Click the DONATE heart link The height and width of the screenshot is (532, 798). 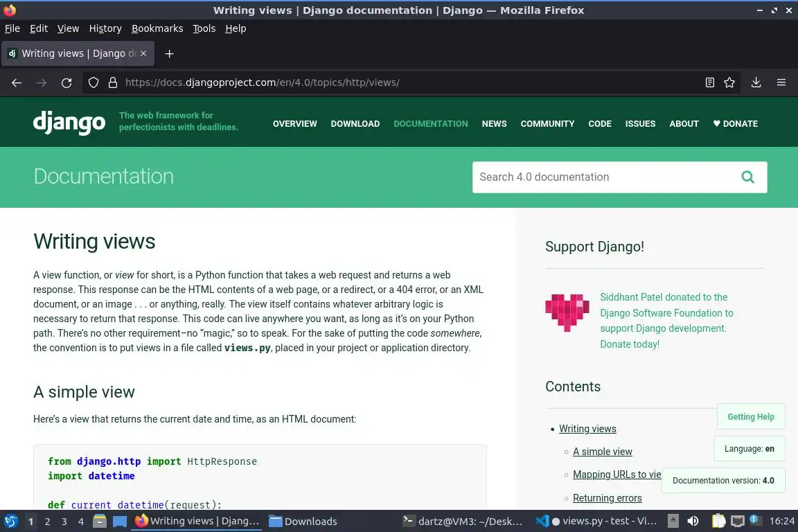click(736, 124)
